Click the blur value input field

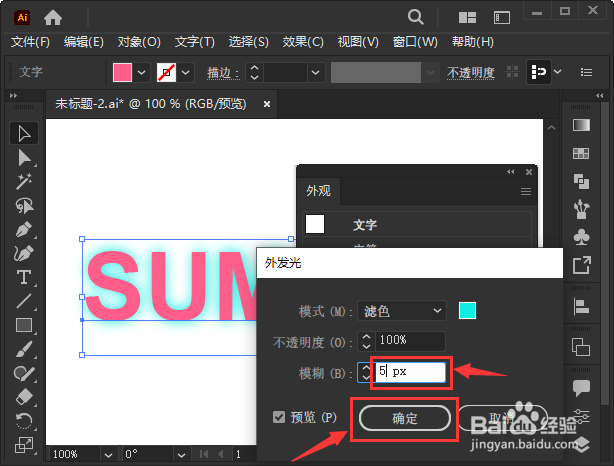point(410,372)
